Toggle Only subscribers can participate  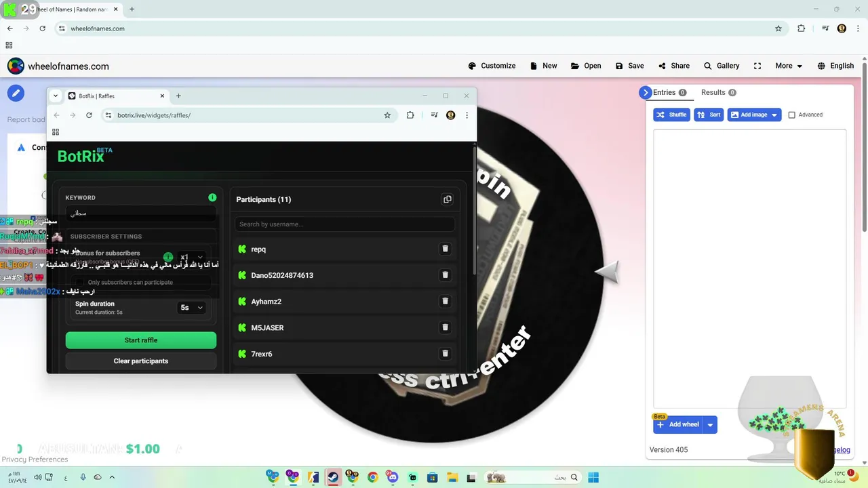coord(79,282)
